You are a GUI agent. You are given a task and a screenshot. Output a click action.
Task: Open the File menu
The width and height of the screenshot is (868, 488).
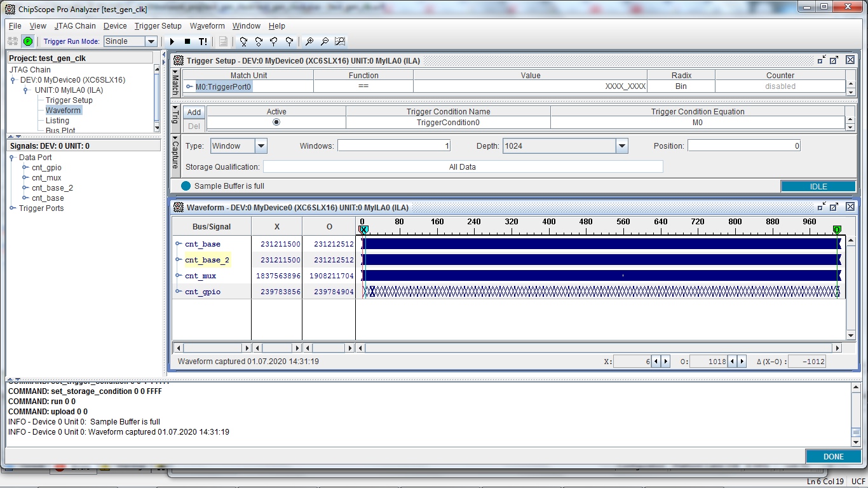coord(15,26)
